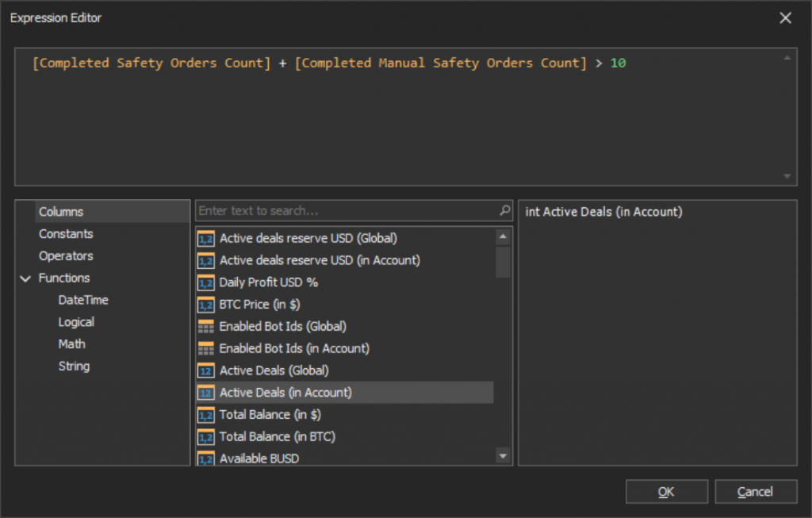The height and width of the screenshot is (518, 812).
Task: Dismiss dialog with Cancel button
Action: 756,492
